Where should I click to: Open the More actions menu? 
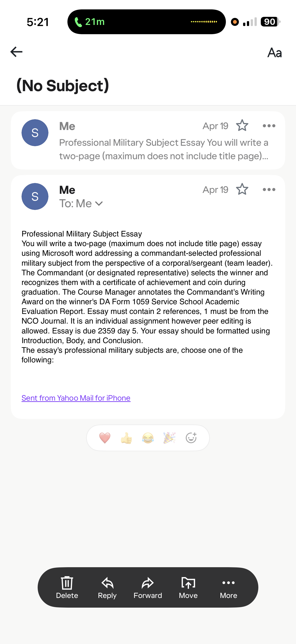point(229,587)
